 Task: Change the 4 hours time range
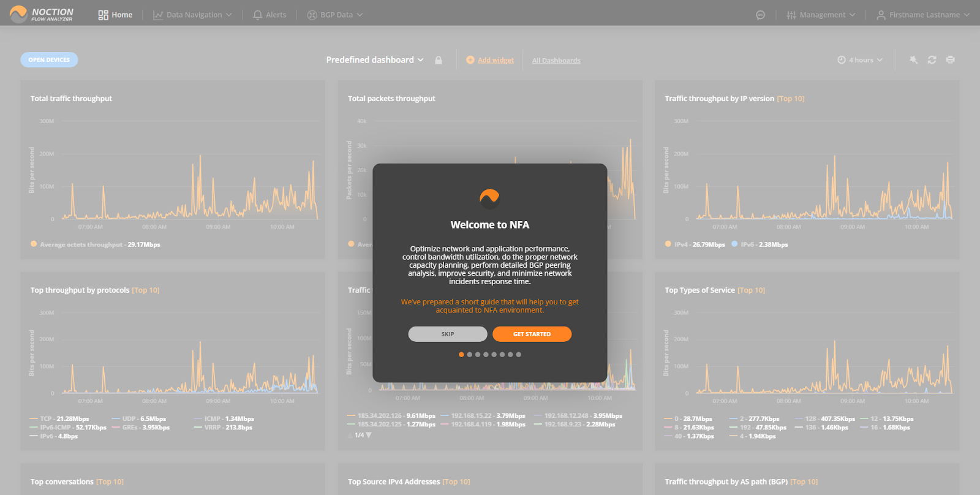(x=860, y=60)
